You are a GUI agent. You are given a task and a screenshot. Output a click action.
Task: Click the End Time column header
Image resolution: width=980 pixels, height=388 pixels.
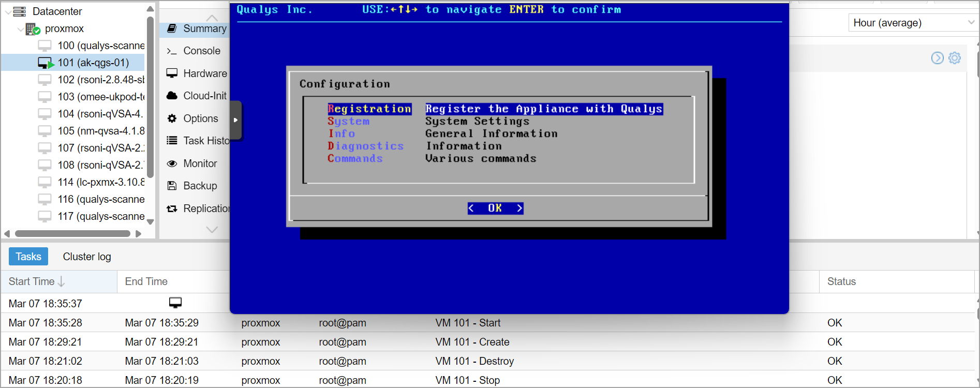pyautogui.click(x=173, y=281)
